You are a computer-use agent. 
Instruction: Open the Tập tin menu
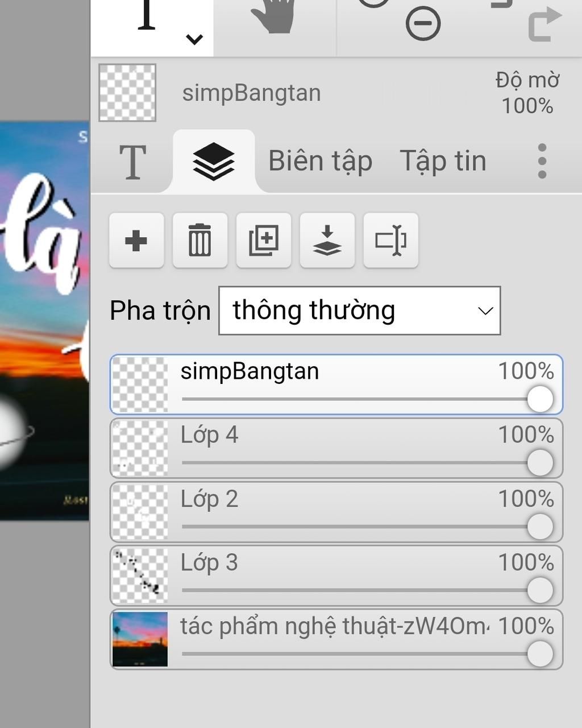443,161
